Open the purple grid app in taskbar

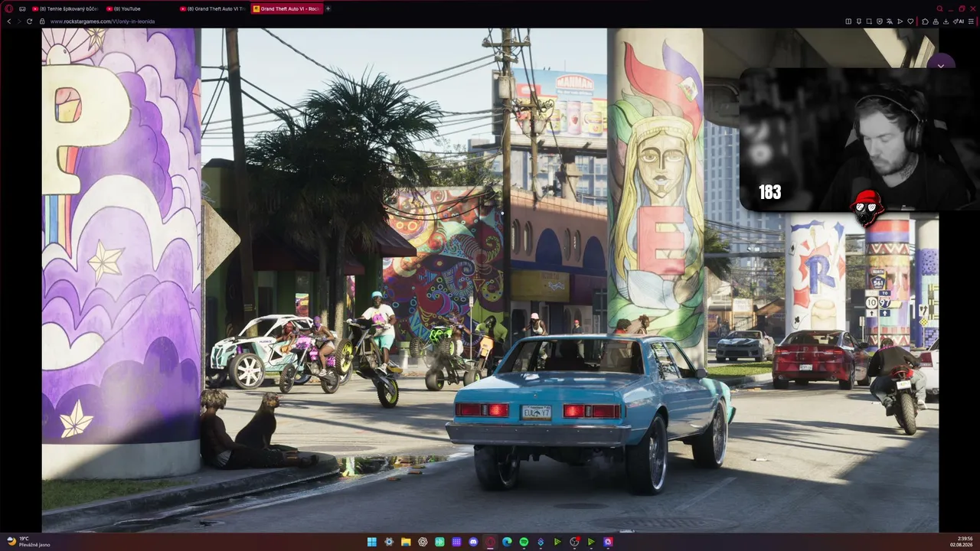coord(456,542)
